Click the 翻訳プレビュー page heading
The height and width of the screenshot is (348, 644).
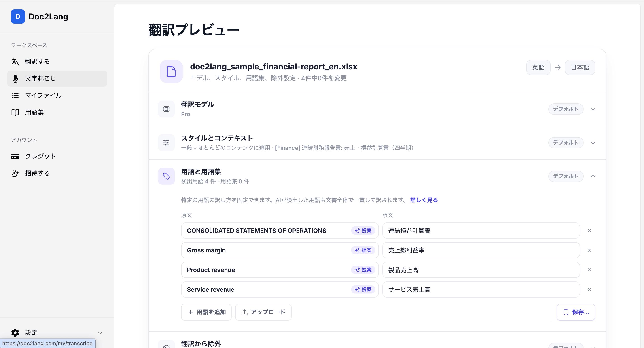click(x=194, y=30)
